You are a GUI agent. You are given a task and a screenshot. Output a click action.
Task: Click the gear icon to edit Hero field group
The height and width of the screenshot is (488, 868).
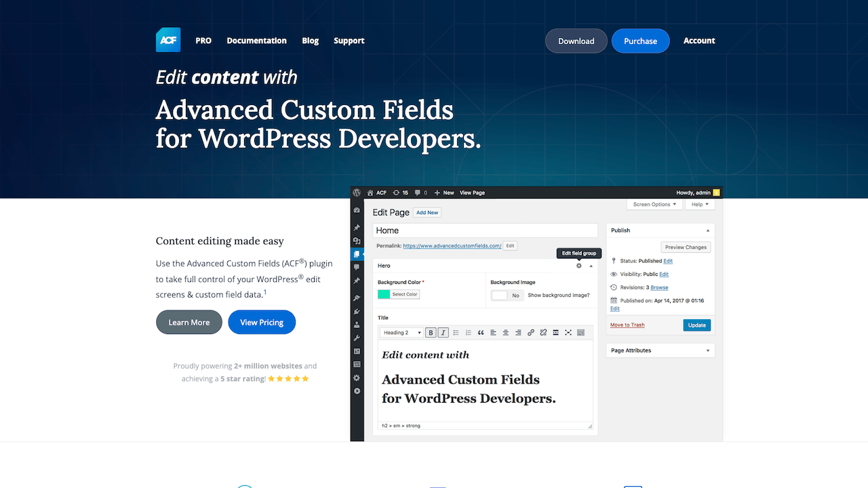[x=578, y=266]
